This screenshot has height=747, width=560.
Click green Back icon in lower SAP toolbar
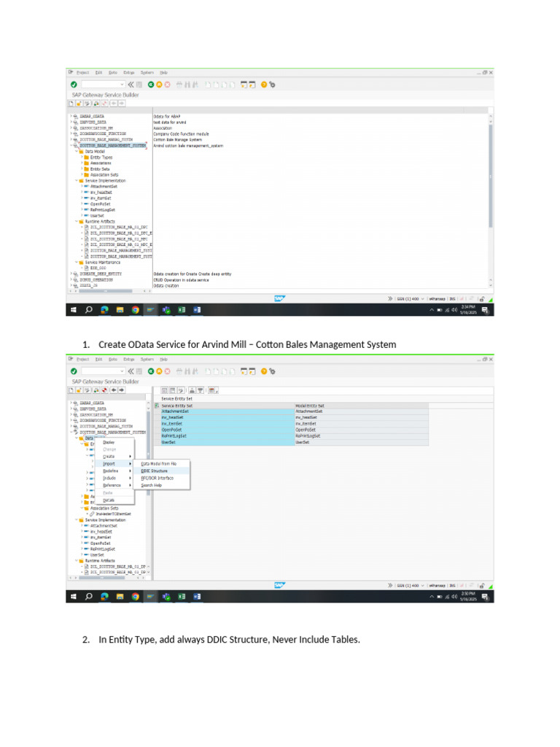(150, 371)
